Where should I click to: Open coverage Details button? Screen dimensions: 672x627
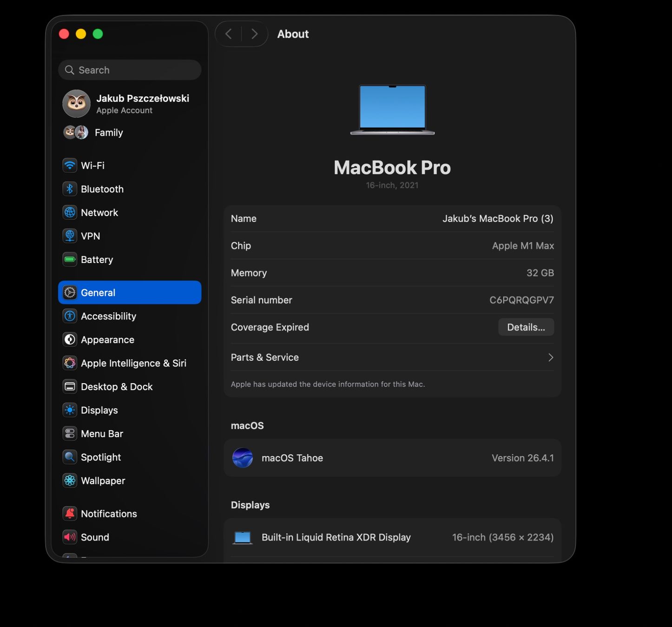pos(526,327)
